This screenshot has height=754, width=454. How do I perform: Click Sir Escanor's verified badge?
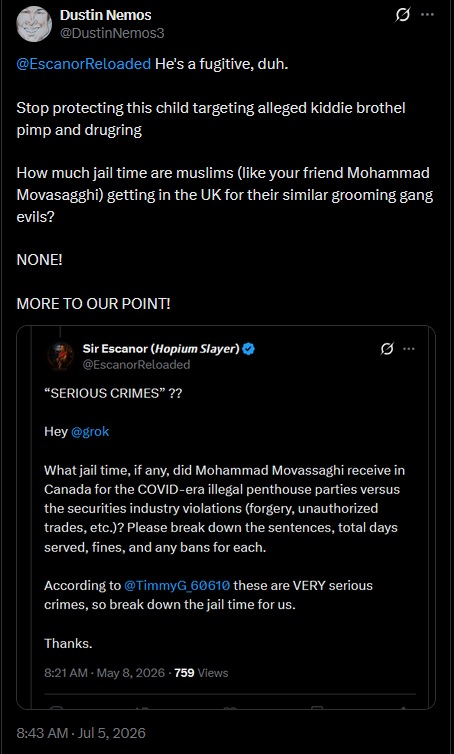(x=248, y=349)
